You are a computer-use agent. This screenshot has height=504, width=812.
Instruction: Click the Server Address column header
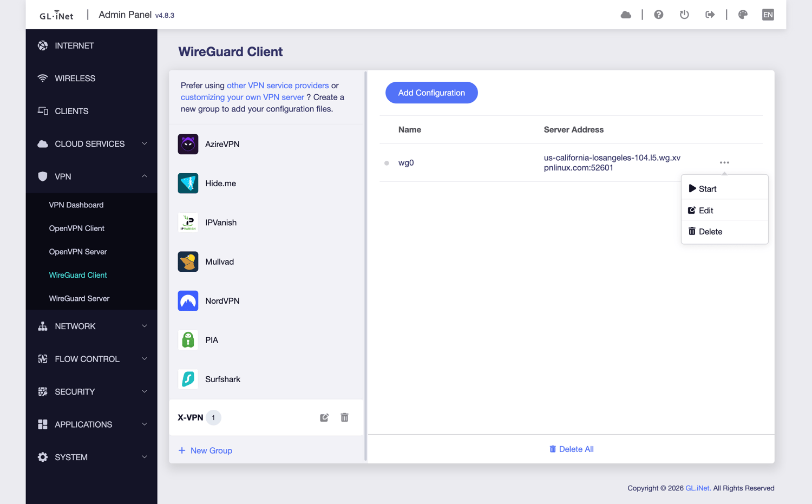574,129
